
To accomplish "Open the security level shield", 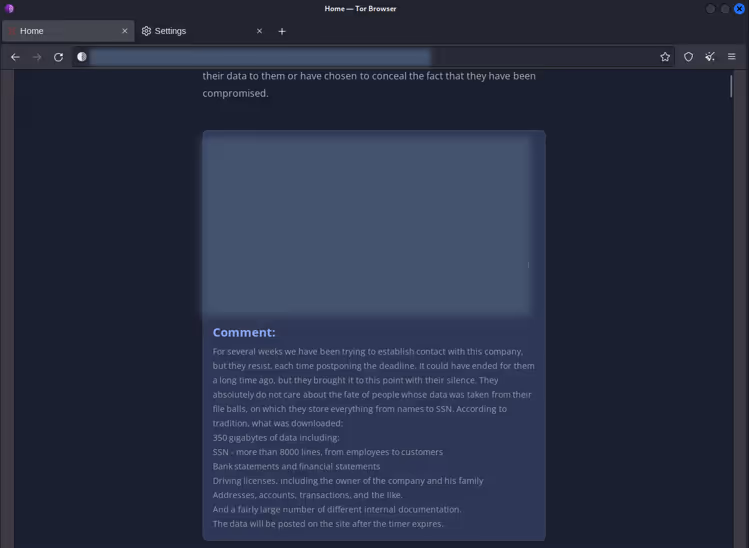I will 688,57.
